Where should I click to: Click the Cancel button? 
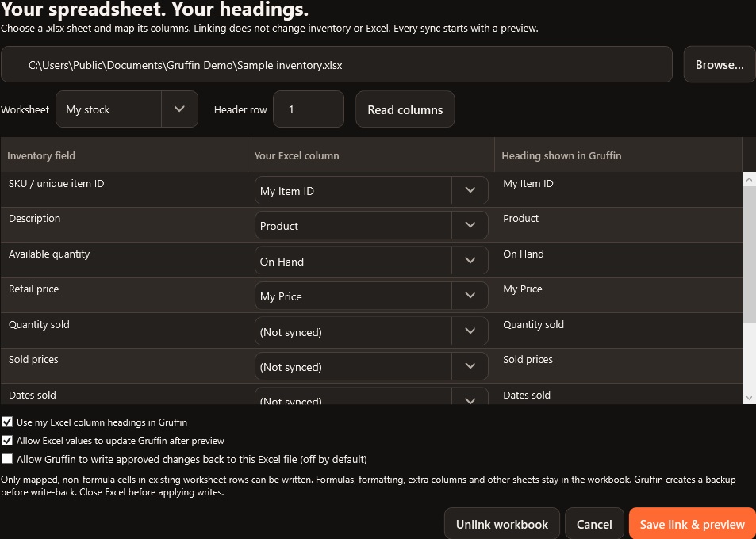[x=594, y=524]
